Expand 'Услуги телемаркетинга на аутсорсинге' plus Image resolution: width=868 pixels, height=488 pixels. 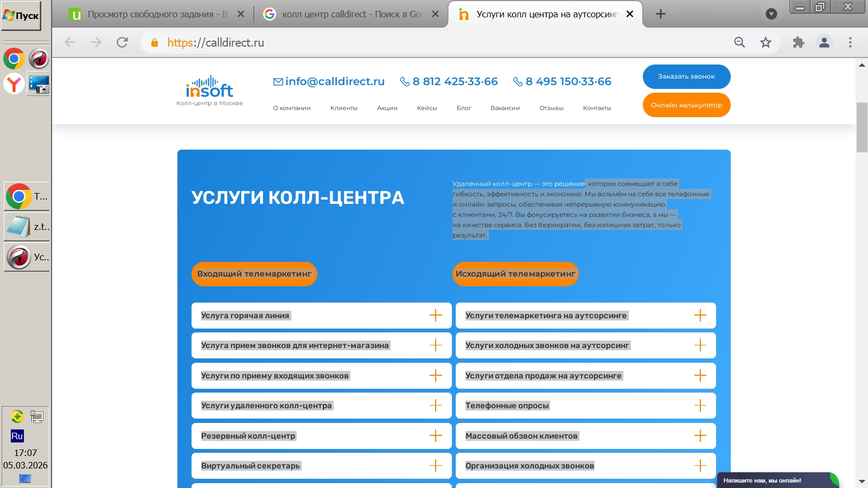coord(700,316)
